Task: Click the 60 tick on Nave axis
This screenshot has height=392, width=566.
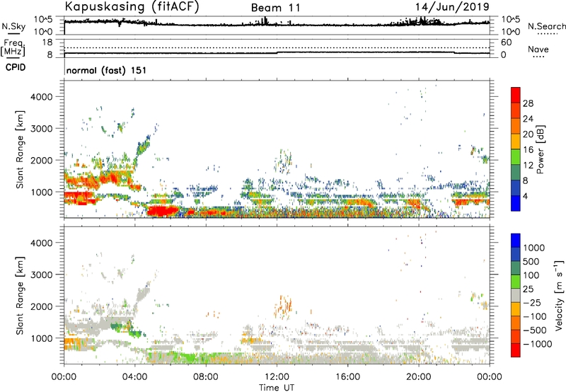Action: [x=506, y=42]
